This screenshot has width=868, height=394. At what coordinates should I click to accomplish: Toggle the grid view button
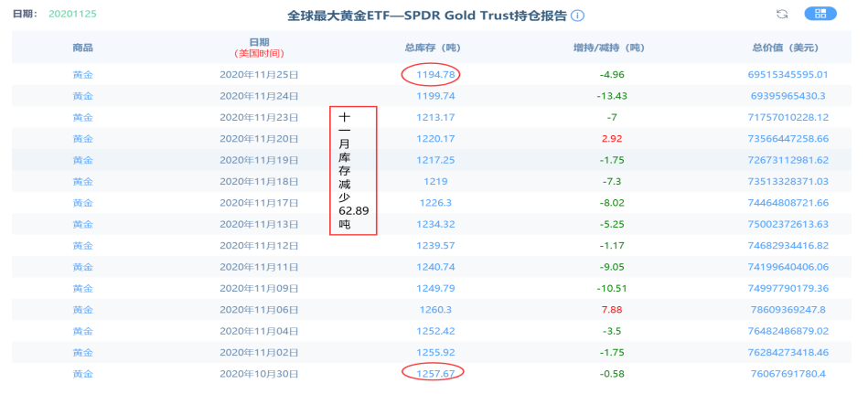820,14
